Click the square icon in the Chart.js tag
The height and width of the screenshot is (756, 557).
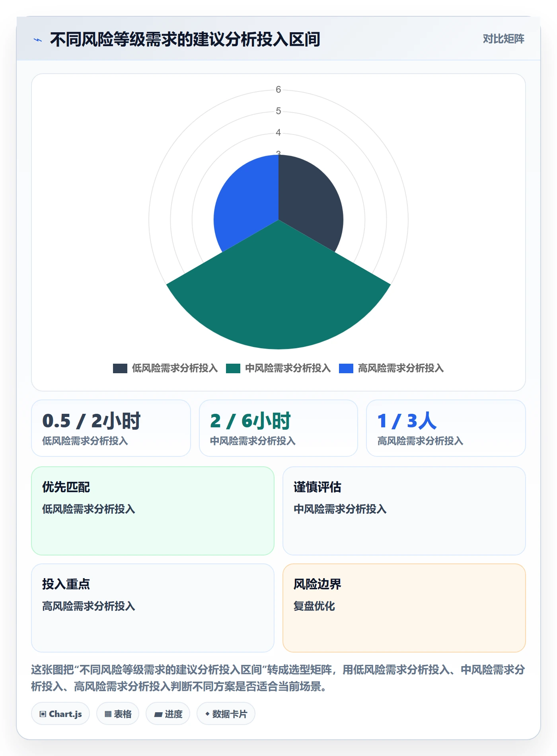click(43, 714)
